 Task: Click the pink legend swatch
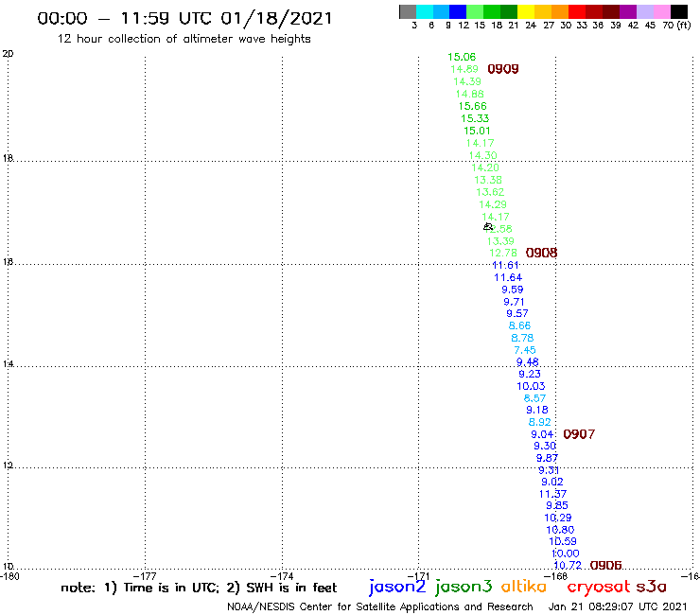click(x=661, y=11)
